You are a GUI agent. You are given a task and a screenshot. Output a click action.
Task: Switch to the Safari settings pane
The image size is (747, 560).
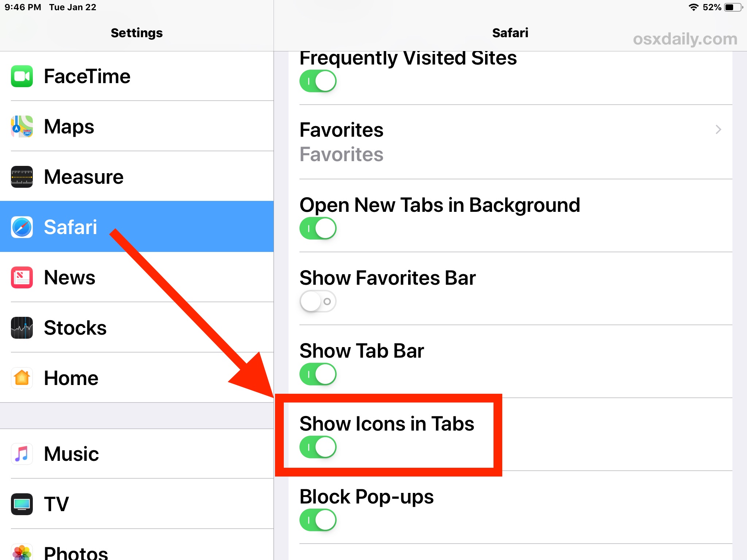(510, 32)
